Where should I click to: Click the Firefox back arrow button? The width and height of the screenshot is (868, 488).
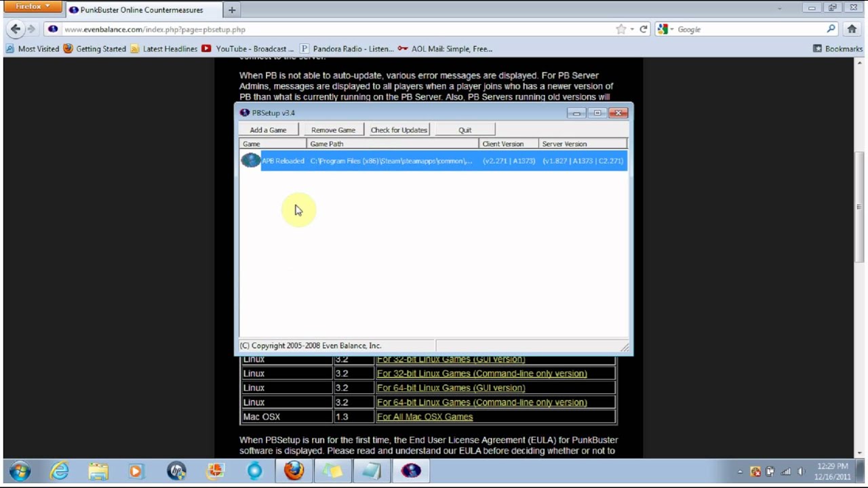point(16,29)
